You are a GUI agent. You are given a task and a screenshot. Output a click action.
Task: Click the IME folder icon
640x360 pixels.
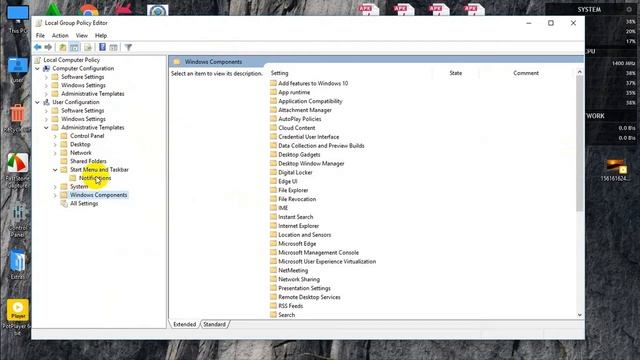(273, 208)
